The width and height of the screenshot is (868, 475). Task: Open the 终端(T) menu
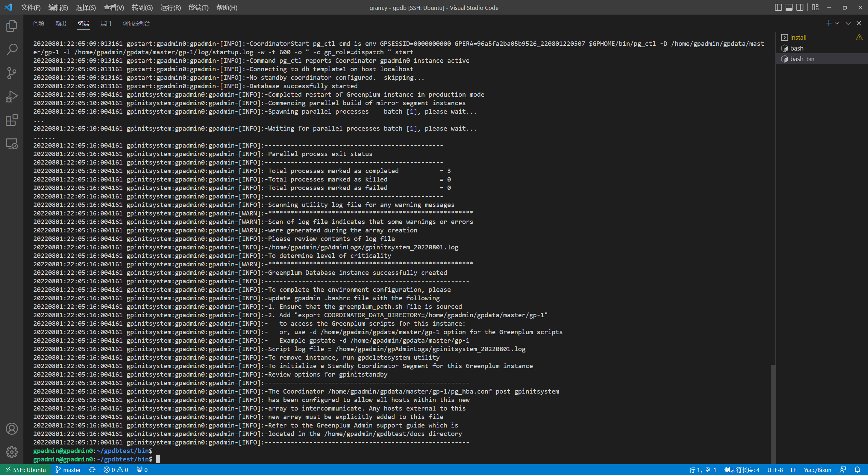(x=198, y=7)
